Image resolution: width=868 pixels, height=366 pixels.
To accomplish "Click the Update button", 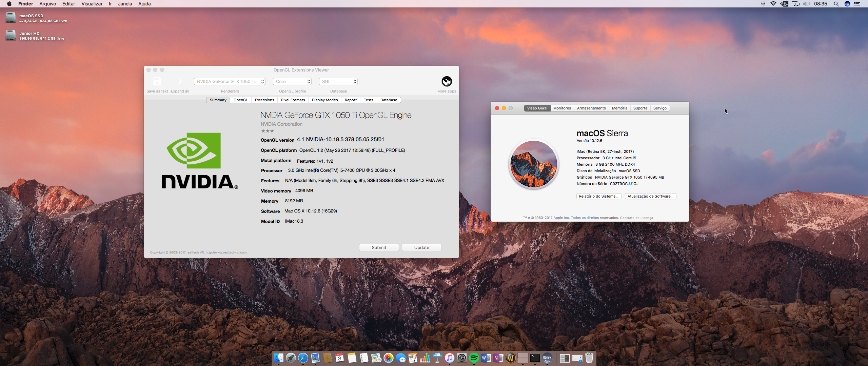I will [x=421, y=247].
